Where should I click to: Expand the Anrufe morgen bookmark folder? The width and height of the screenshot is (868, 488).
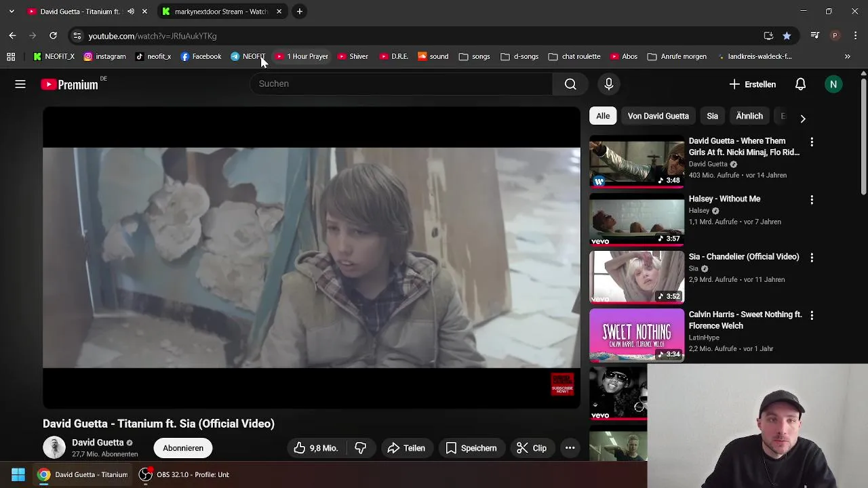pos(677,56)
